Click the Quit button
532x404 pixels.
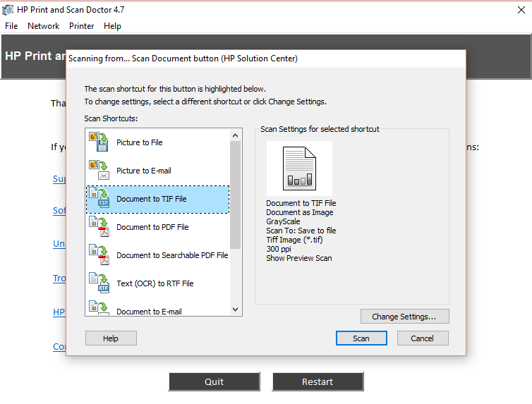[214, 381]
